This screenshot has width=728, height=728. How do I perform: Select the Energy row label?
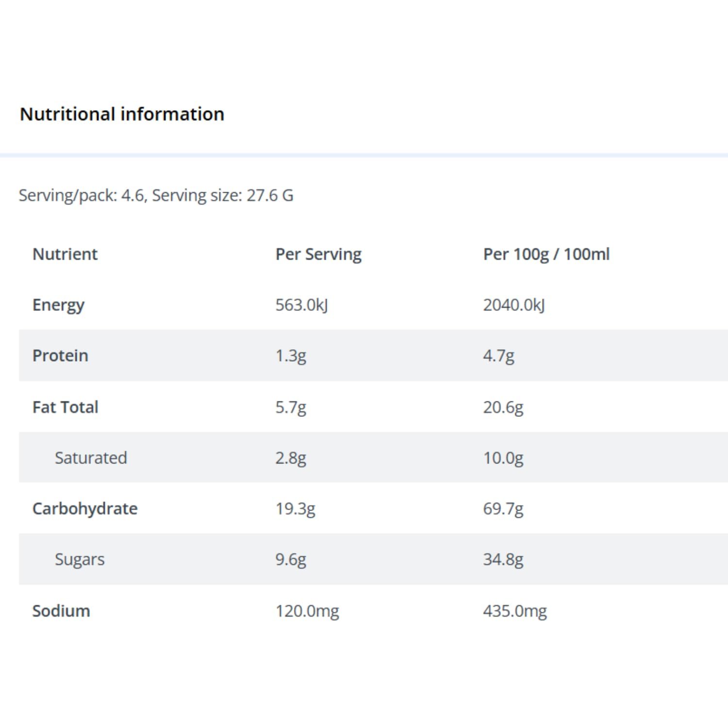click(x=58, y=305)
